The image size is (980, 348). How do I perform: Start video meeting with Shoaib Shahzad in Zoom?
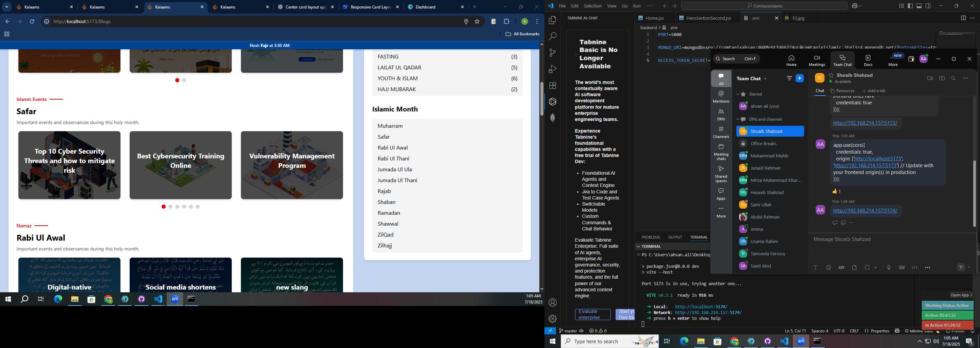(930, 78)
